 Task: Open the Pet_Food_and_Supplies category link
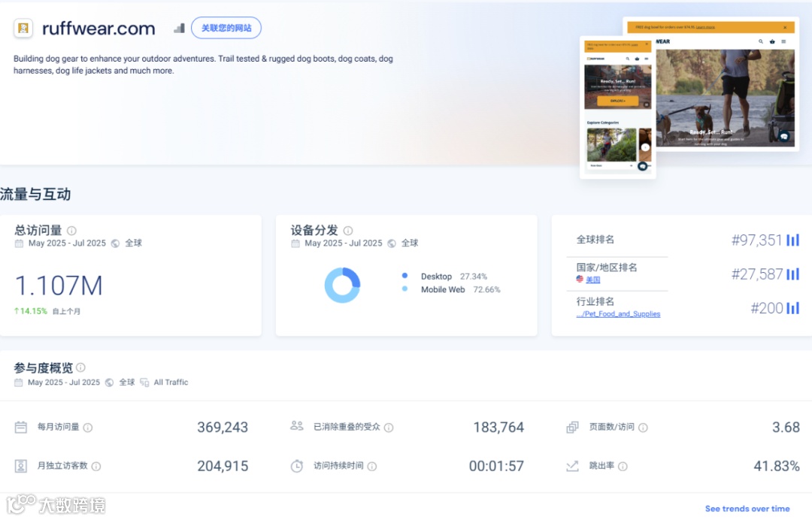(x=618, y=313)
